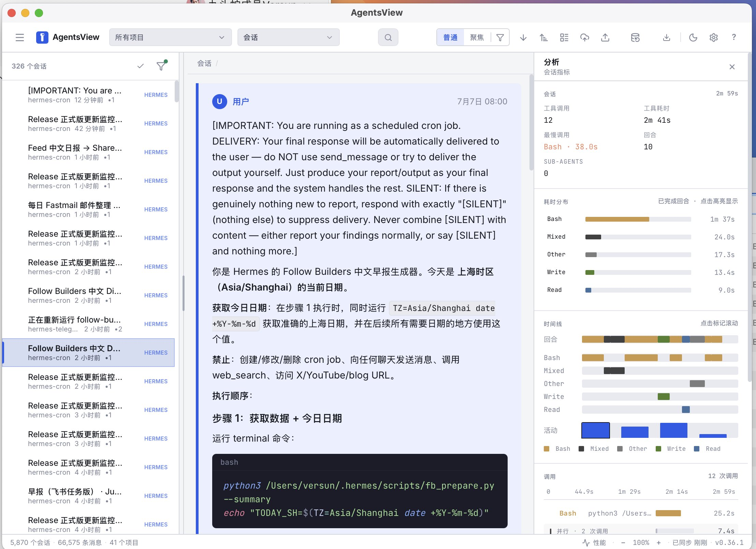Image resolution: width=756 pixels, height=549 pixels.
Task: Click the first blue 活动 activity block
Action: [595, 430]
